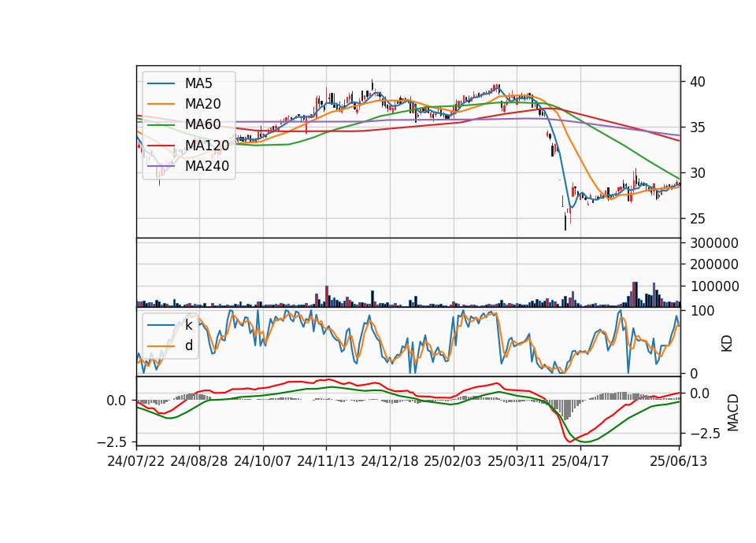Viewport: 756px width, 543px height.
Task: Click the MA240 legend label
Action: [207, 166]
